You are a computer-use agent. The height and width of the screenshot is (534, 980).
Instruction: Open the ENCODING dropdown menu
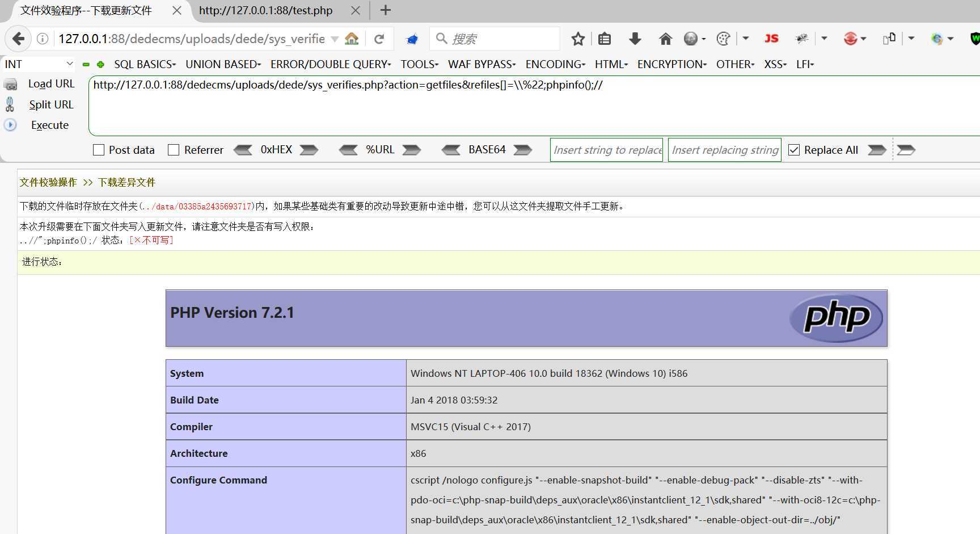[556, 64]
